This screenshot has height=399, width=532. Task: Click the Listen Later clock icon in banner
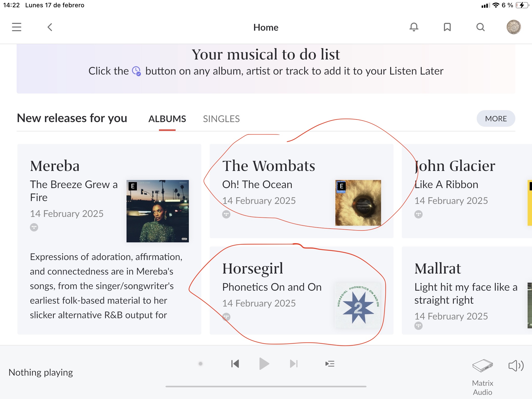pos(137,71)
